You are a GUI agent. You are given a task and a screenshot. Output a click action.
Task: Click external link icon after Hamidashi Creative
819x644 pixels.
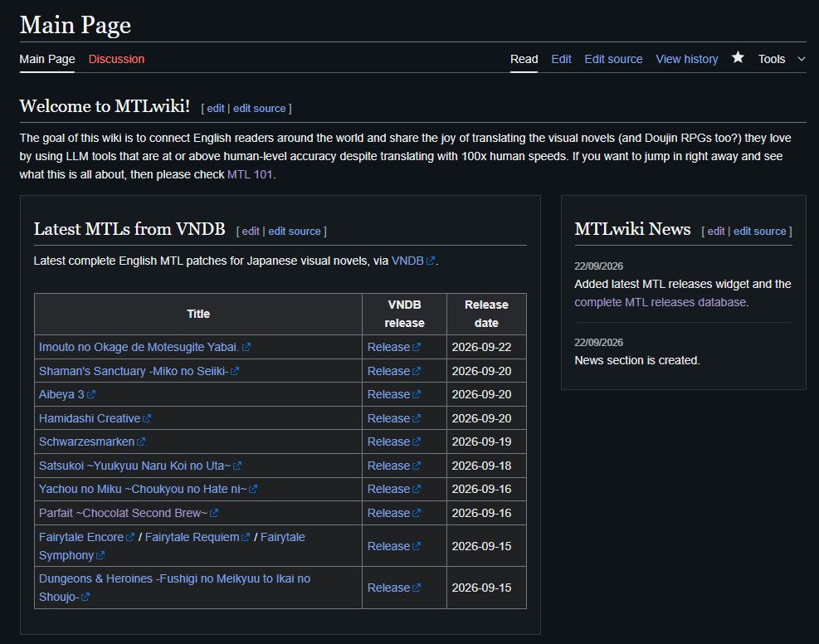point(147,418)
